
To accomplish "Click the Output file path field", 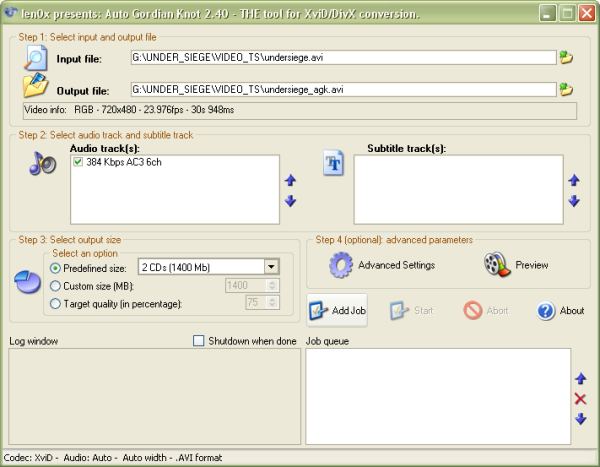I will click(343, 90).
